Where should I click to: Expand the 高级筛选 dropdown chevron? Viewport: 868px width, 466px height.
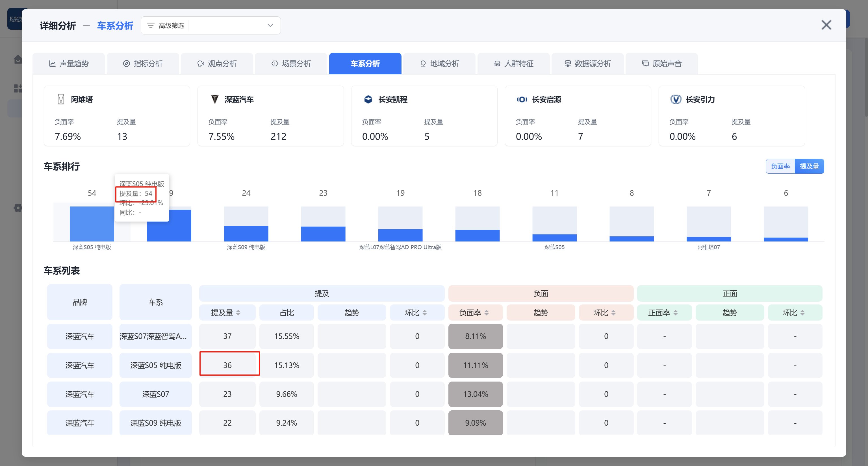(x=270, y=26)
